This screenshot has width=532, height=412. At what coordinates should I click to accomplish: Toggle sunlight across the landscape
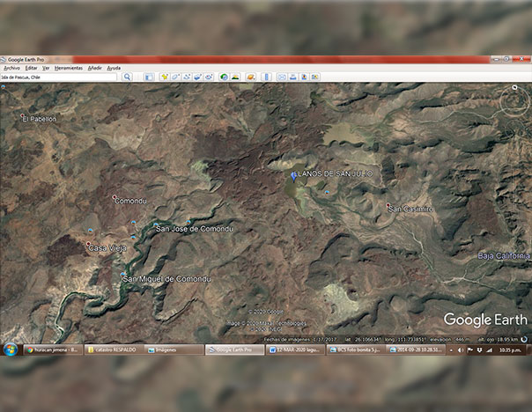coord(237,77)
